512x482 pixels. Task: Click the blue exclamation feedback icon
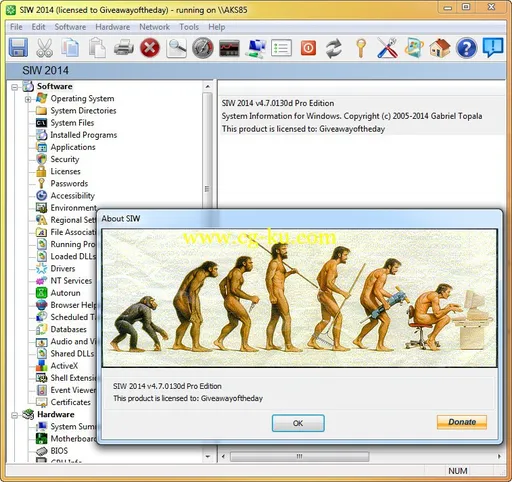[x=493, y=47]
